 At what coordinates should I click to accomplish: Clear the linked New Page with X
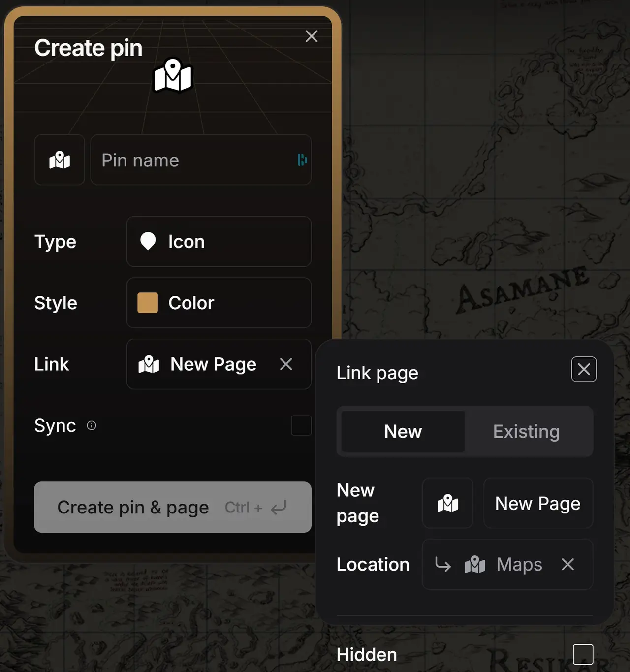click(286, 364)
